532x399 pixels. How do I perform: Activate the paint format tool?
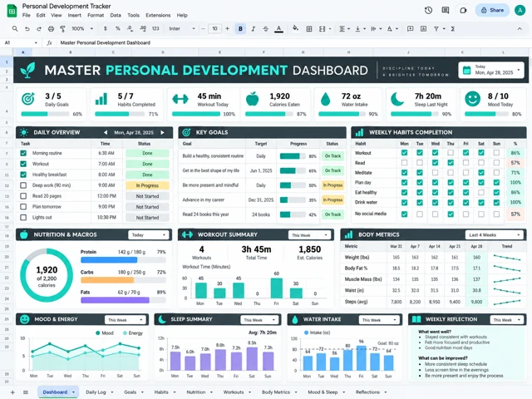[x=63, y=29]
